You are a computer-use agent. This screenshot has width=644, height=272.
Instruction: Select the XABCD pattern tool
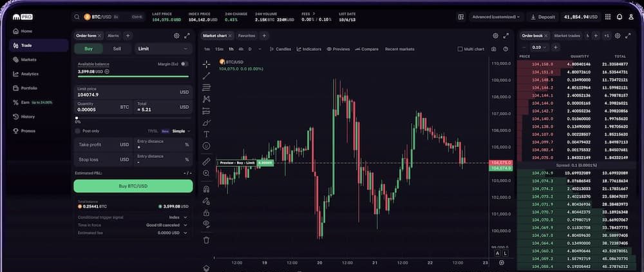pyautogui.click(x=206, y=99)
